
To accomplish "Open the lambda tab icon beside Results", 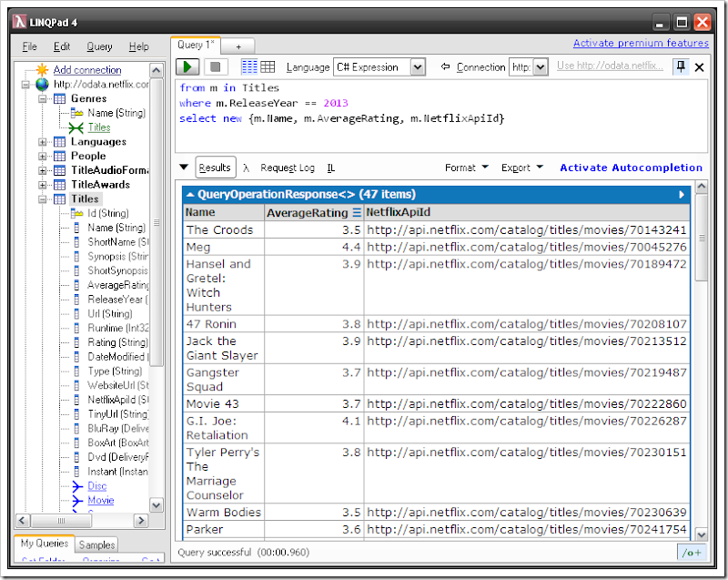I will pyautogui.click(x=247, y=168).
